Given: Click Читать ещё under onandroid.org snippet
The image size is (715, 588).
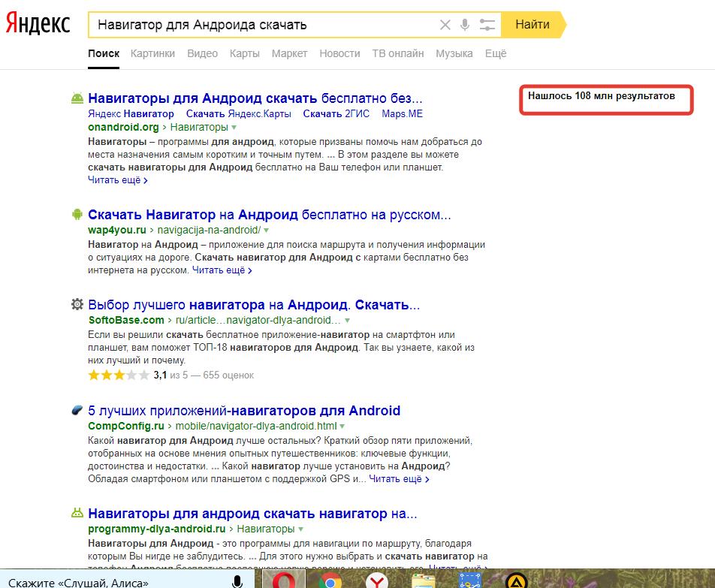Looking at the screenshot, I should click(118, 180).
